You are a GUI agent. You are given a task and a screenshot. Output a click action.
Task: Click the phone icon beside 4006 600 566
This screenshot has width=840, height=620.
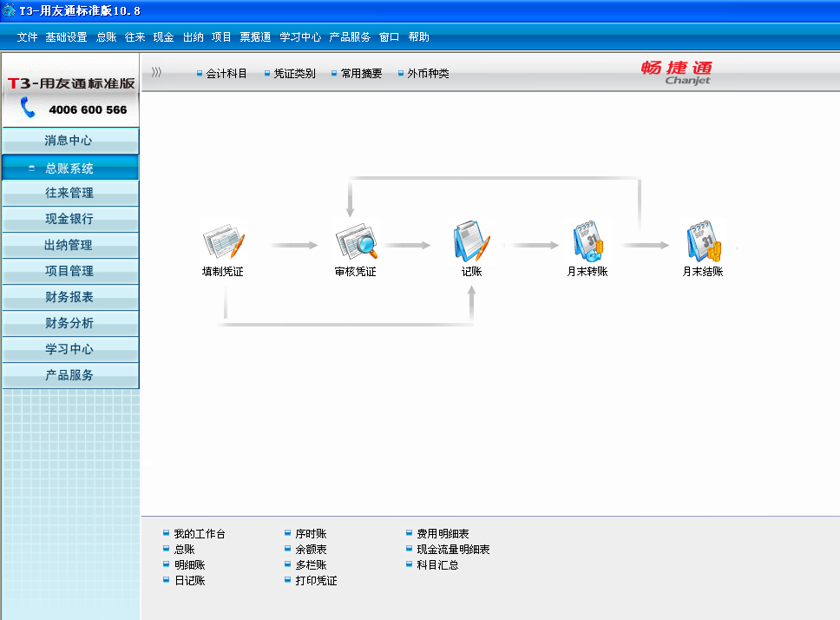(27, 107)
